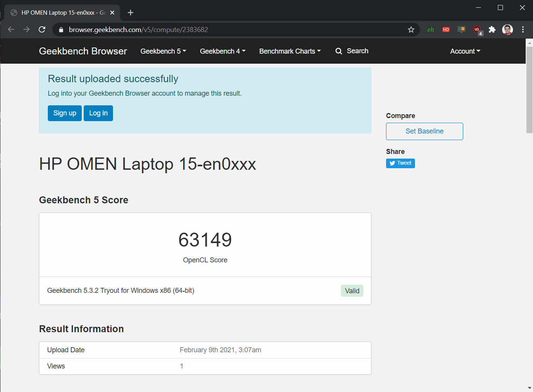Click the 63149 OpenCL score
Screen dimensions: 533x392
point(205,240)
